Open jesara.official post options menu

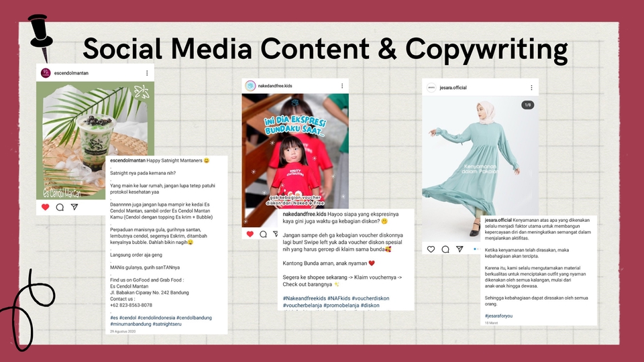click(531, 87)
